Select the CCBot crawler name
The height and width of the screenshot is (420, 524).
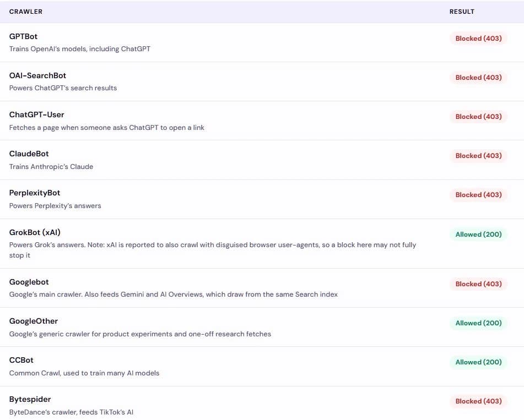click(21, 360)
